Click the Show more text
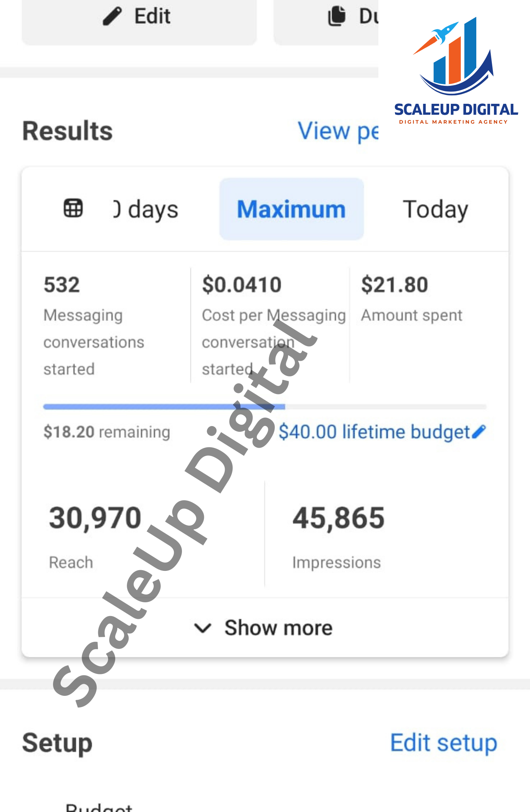Viewport: 530px width, 812px height. pos(278,628)
